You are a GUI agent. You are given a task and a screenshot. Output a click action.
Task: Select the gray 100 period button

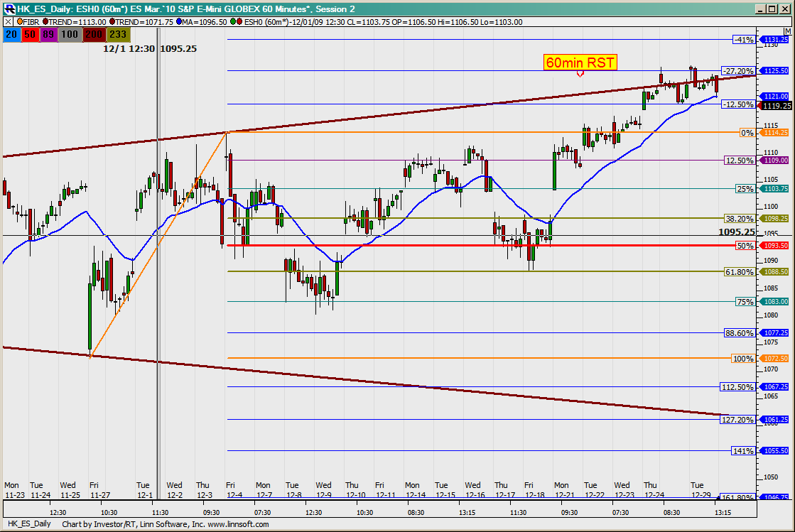tap(70, 33)
